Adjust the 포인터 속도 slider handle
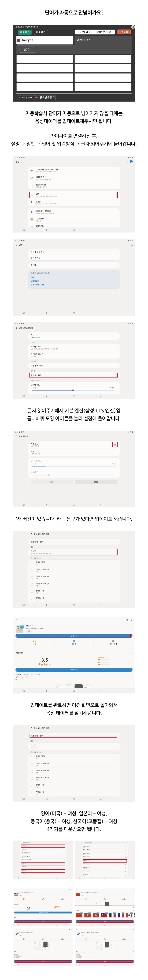Image resolution: width=148 pixels, height=980 pixels. pos(73,390)
